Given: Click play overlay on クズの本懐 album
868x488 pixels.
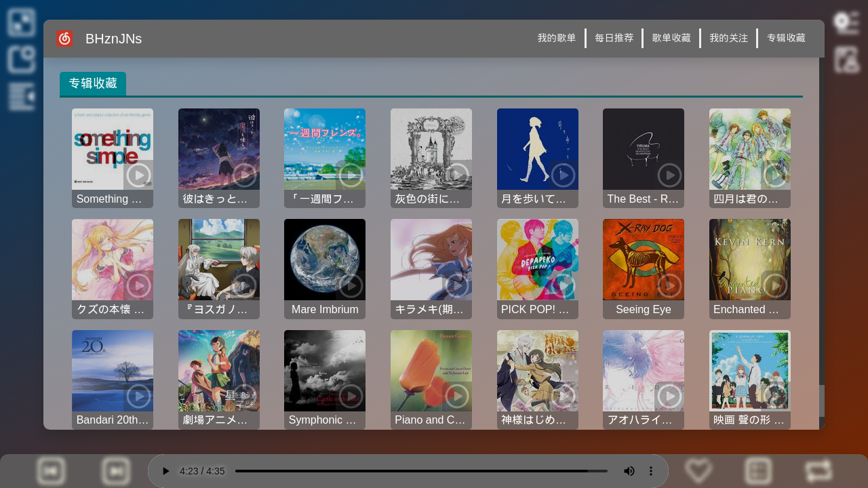Looking at the screenshot, I should pos(138,285).
